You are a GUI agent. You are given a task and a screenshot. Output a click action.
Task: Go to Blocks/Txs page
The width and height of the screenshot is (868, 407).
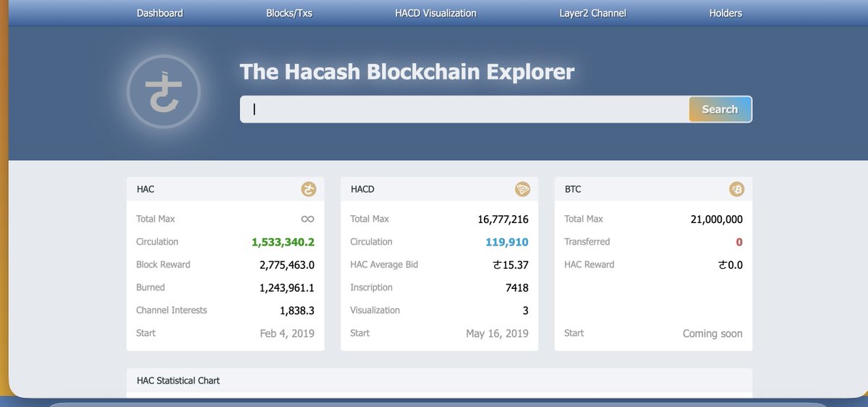(289, 13)
